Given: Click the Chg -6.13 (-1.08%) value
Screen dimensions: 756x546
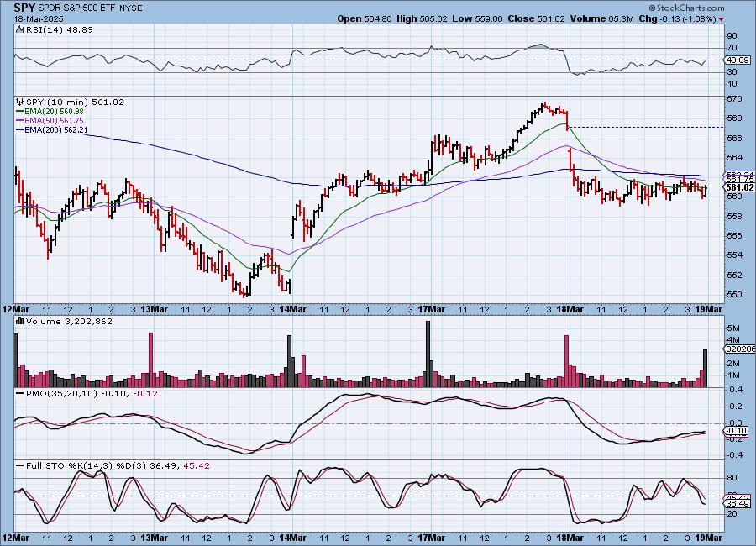Looking at the screenshot, I should coord(677,18).
